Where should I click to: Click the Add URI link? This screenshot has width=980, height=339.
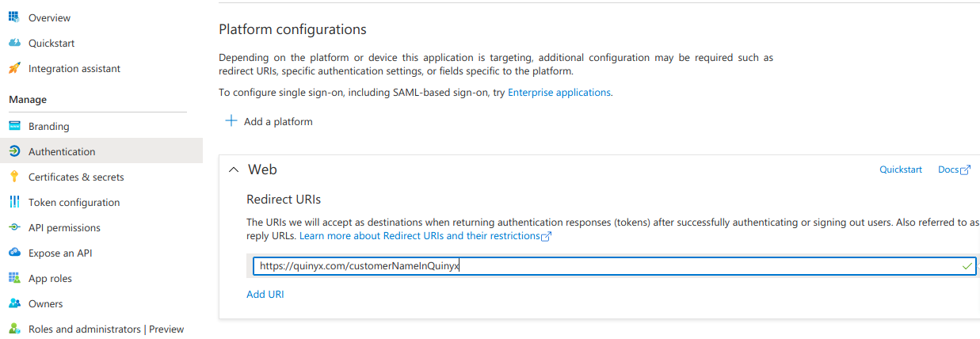(x=265, y=294)
